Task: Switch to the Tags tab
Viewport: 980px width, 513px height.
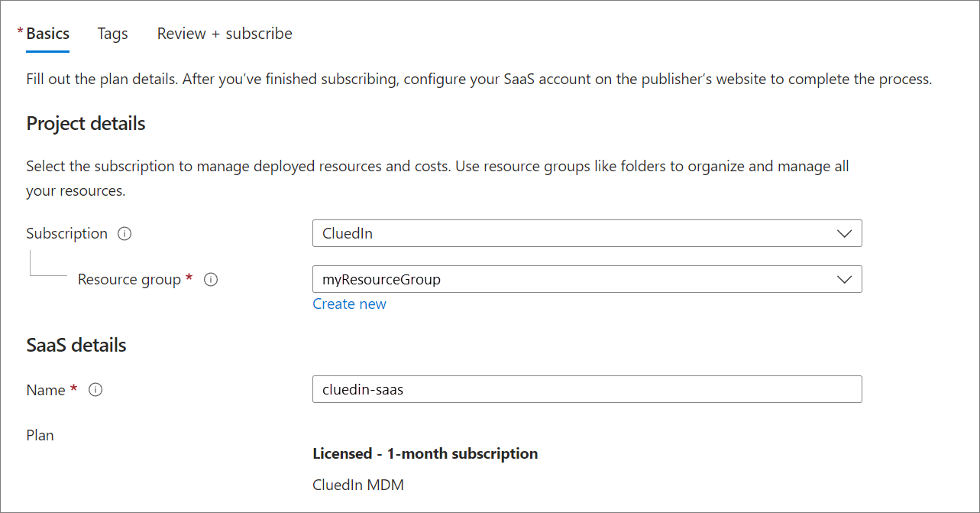Action: coord(112,34)
